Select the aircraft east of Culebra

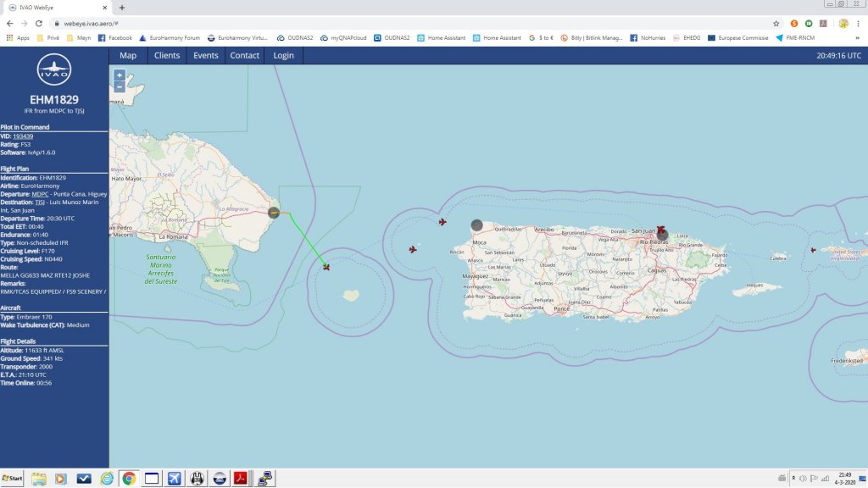click(x=813, y=250)
